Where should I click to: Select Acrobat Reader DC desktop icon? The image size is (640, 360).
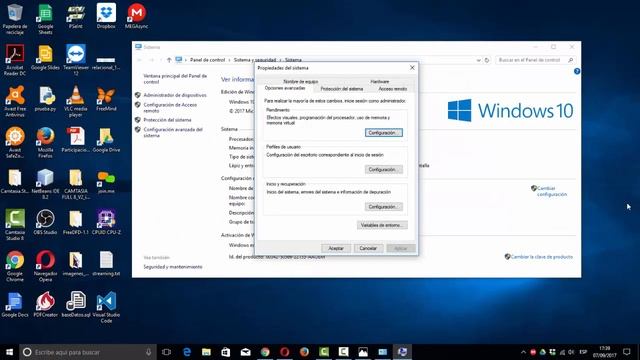coord(15,60)
